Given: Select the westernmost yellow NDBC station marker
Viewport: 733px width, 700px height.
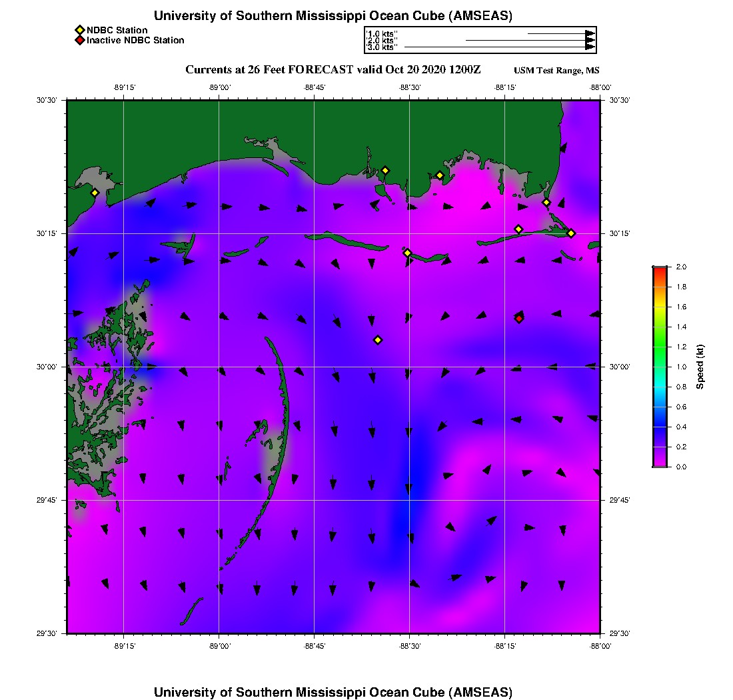Looking at the screenshot, I should [95, 193].
